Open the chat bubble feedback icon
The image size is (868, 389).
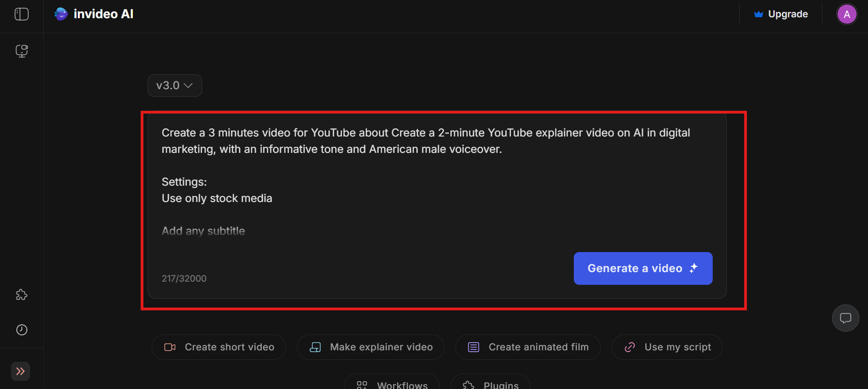pyautogui.click(x=845, y=318)
